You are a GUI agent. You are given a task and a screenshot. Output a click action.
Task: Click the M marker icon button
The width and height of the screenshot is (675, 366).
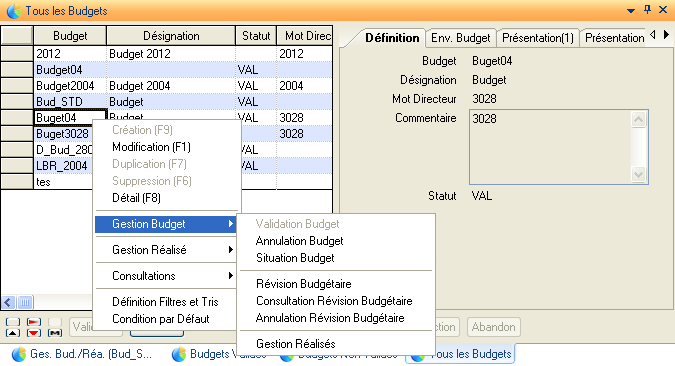click(x=55, y=333)
